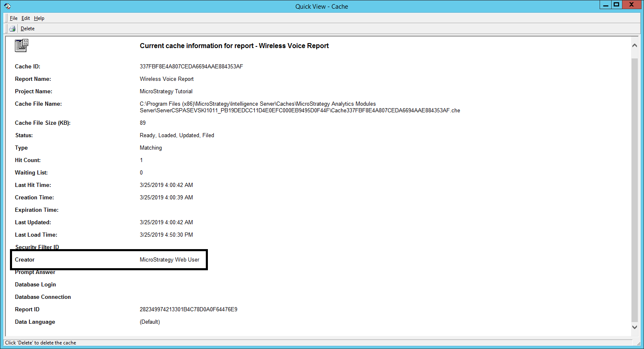644x349 pixels.
Task: Click the Report ID value
Action: pos(188,310)
